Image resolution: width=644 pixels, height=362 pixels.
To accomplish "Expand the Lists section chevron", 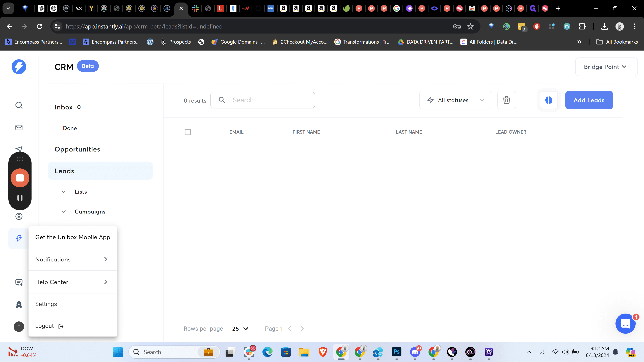I will [64, 192].
